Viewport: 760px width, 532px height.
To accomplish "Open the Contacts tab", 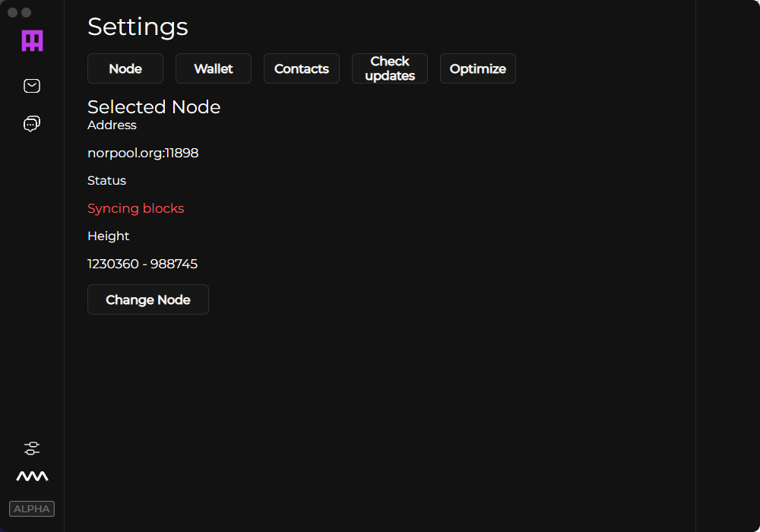I will tap(301, 68).
